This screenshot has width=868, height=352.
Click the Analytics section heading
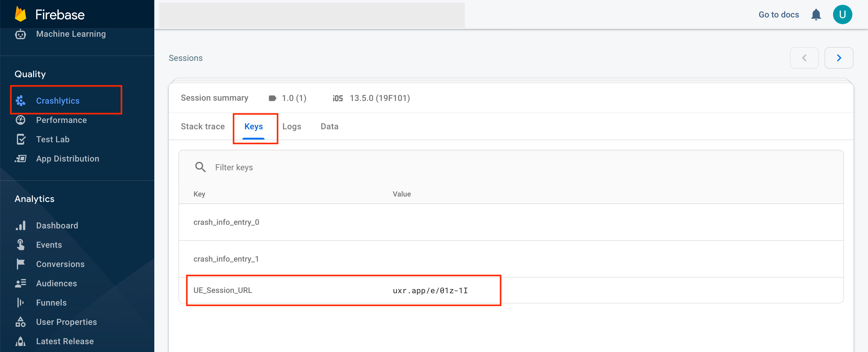(x=34, y=199)
